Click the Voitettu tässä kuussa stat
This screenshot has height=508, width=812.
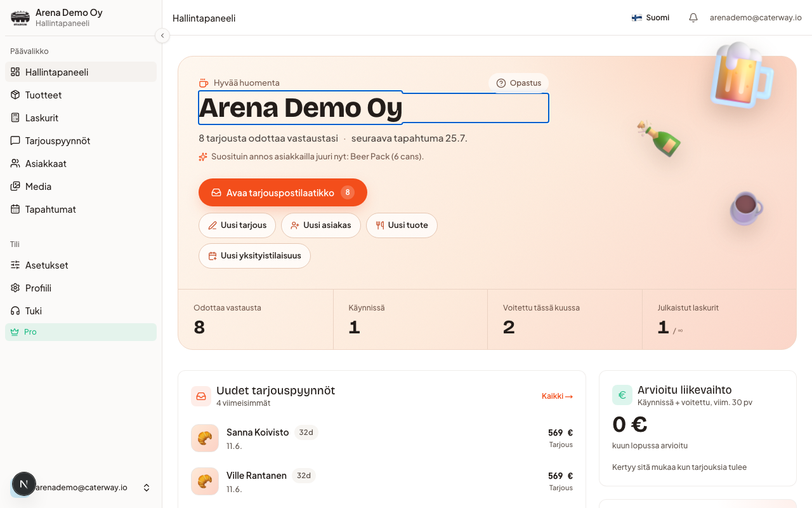565,319
